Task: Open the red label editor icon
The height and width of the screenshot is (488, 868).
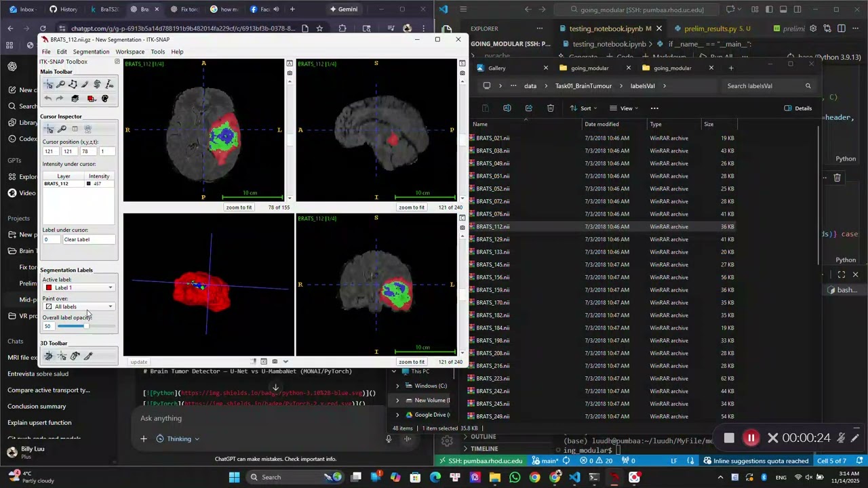Action: tap(90, 99)
